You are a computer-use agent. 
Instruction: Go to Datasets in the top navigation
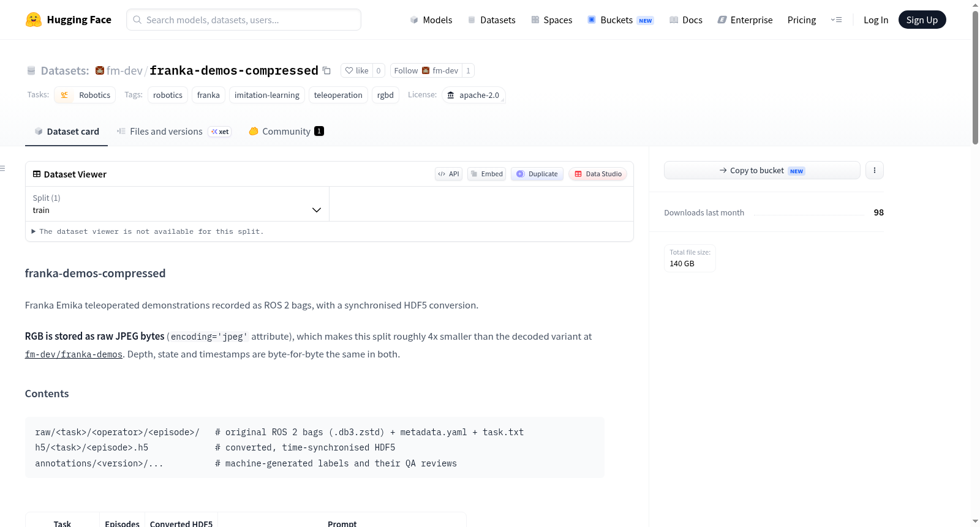pyautogui.click(x=492, y=20)
